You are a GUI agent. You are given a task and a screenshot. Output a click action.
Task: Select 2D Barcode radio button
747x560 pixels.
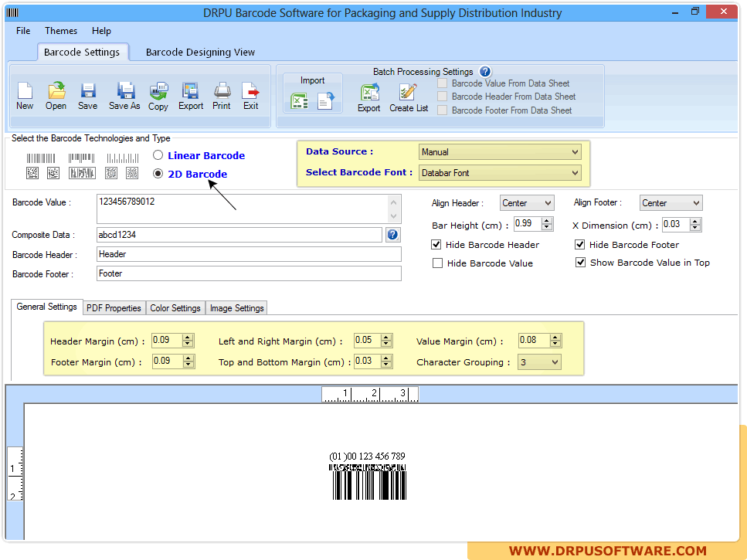point(158,174)
